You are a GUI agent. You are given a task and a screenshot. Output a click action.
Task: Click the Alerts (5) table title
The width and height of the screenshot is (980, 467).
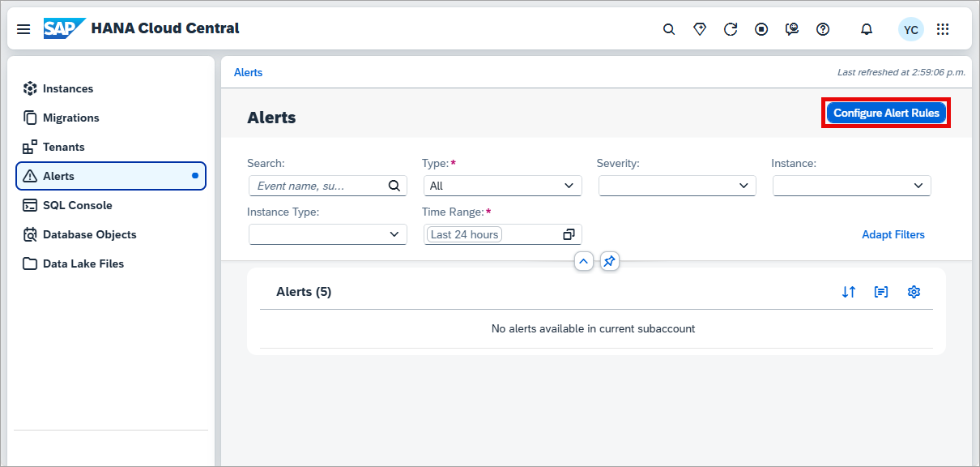point(304,292)
